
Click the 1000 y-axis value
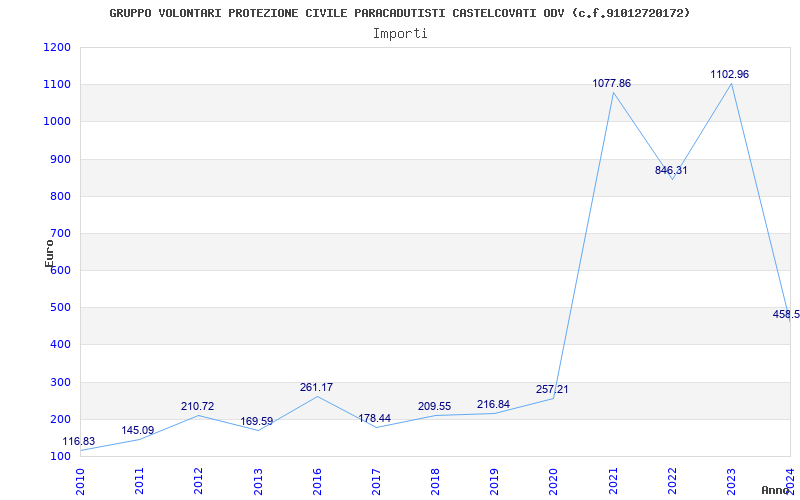(x=58, y=122)
